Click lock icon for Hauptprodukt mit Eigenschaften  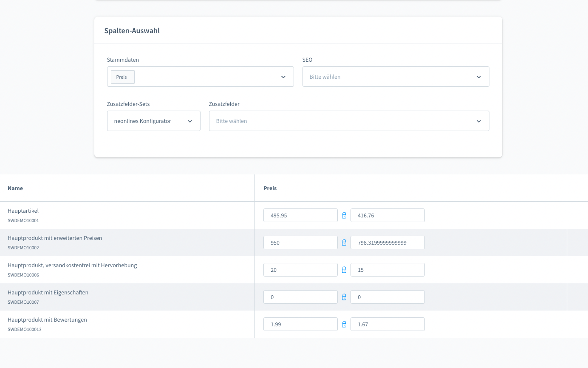click(344, 297)
